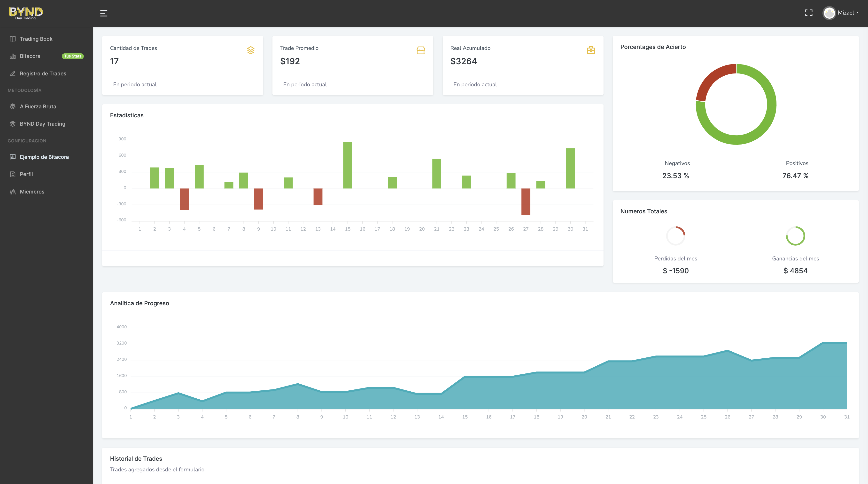Open Bitacora menu item
The width and height of the screenshot is (868, 484).
pos(30,56)
